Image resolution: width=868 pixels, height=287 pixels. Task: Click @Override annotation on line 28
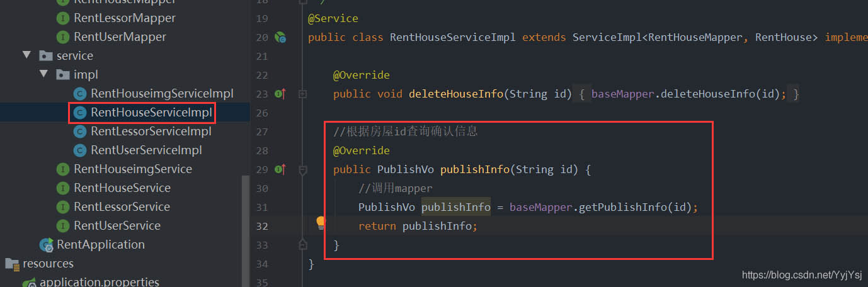point(362,150)
